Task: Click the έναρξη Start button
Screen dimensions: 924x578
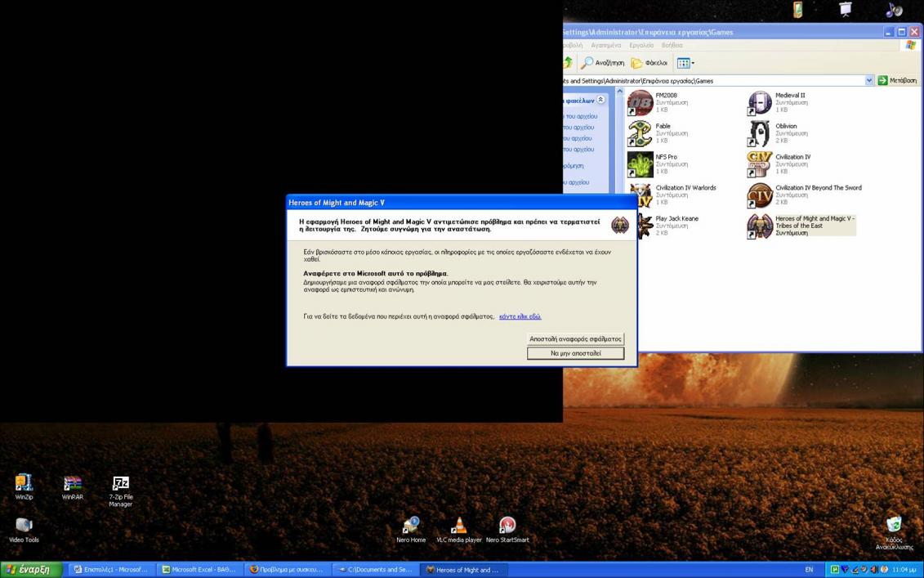Action: click(x=31, y=570)
